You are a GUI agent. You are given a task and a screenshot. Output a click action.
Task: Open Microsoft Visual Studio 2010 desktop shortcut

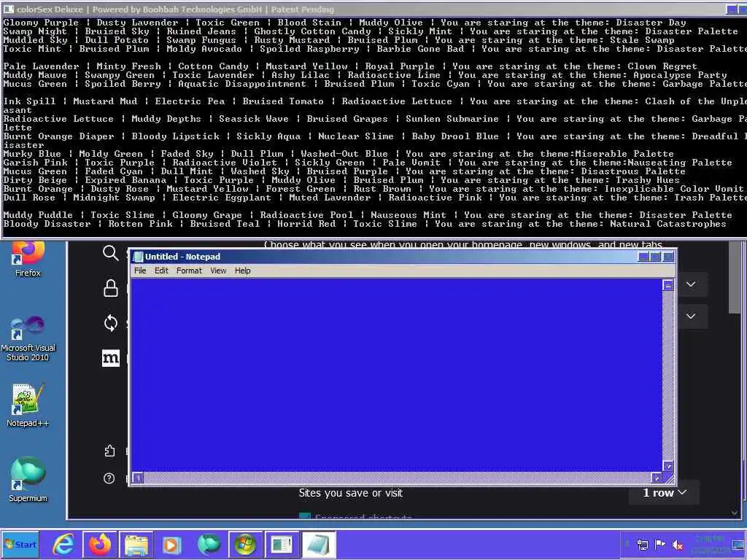28,339
